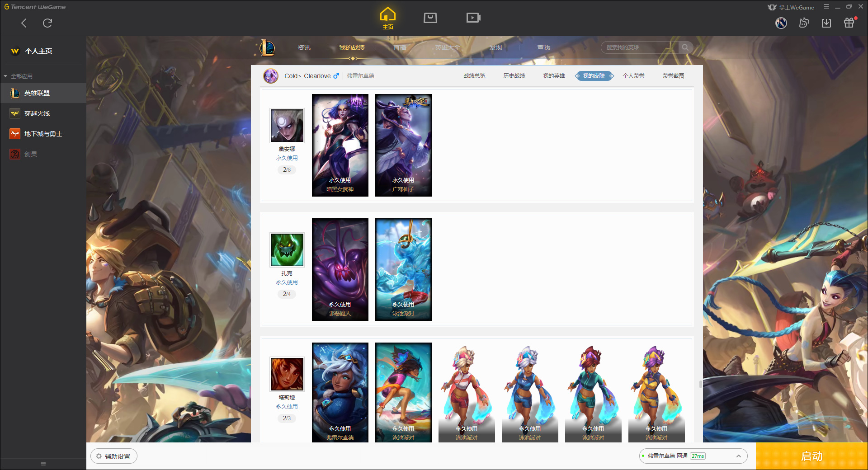Image resolution: width=868 pixels, height=470 pixels.
Task: Open the 资讯 tab
Action: pyautogui.click(x=304, y=47)
